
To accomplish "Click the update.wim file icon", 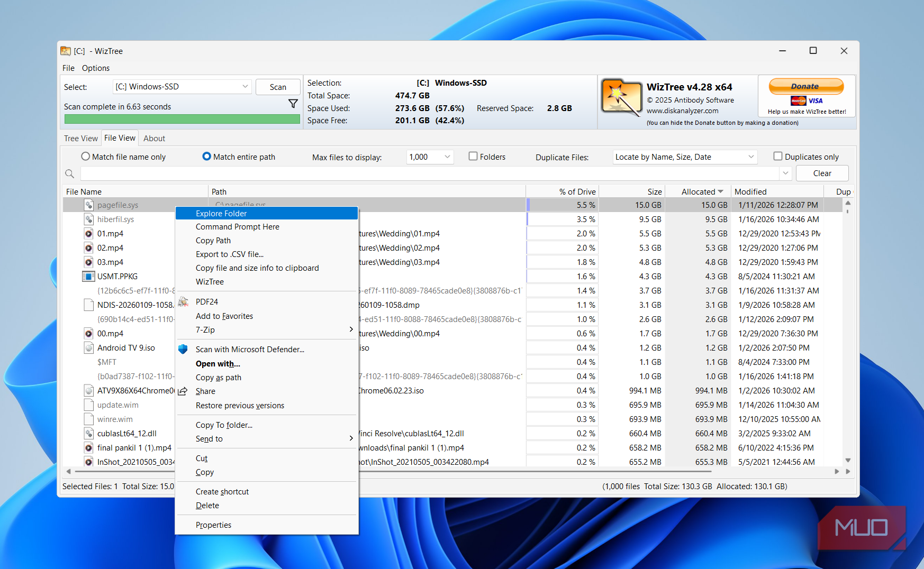I will (89, 405).
